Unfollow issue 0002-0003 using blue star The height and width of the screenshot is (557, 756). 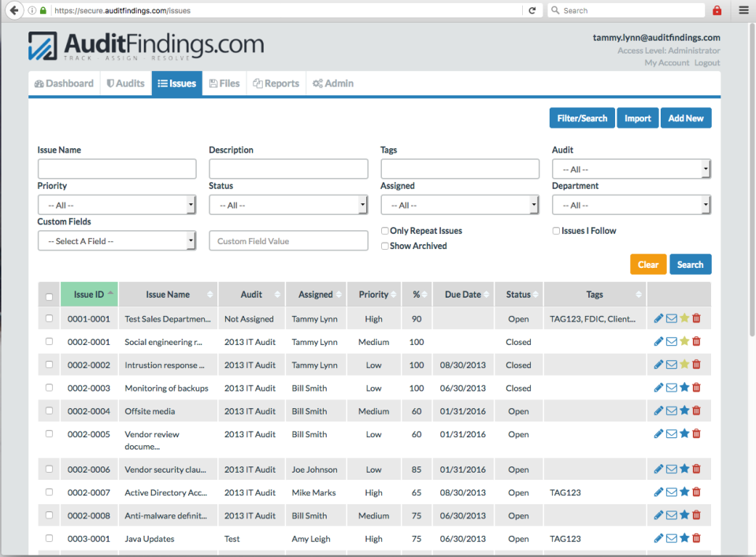684,388
